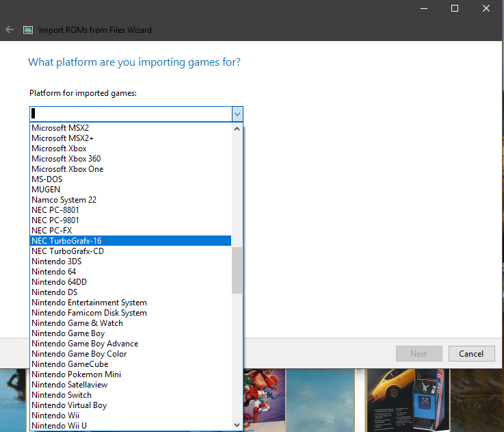
Task: Choose NEC TurboGrafx-CD platform
Action: coord(131,251)
